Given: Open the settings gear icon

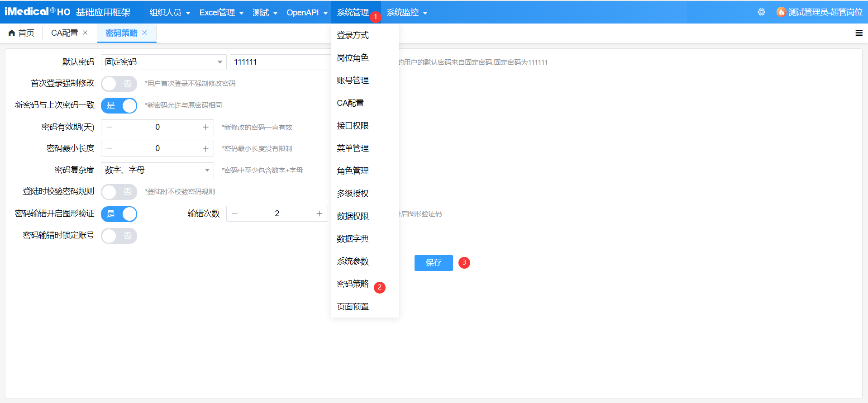Looking at the screenshot, I should tap(762, 12).
